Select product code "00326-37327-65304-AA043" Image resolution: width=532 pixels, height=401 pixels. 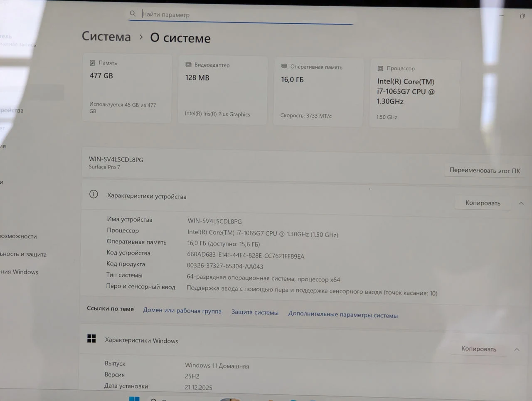tap(225, 266)
